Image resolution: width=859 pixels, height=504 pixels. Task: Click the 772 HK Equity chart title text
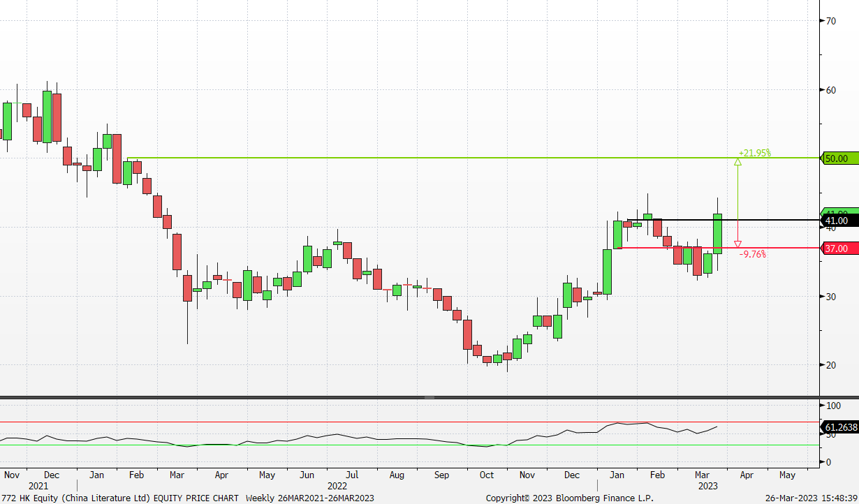[119, 498]
